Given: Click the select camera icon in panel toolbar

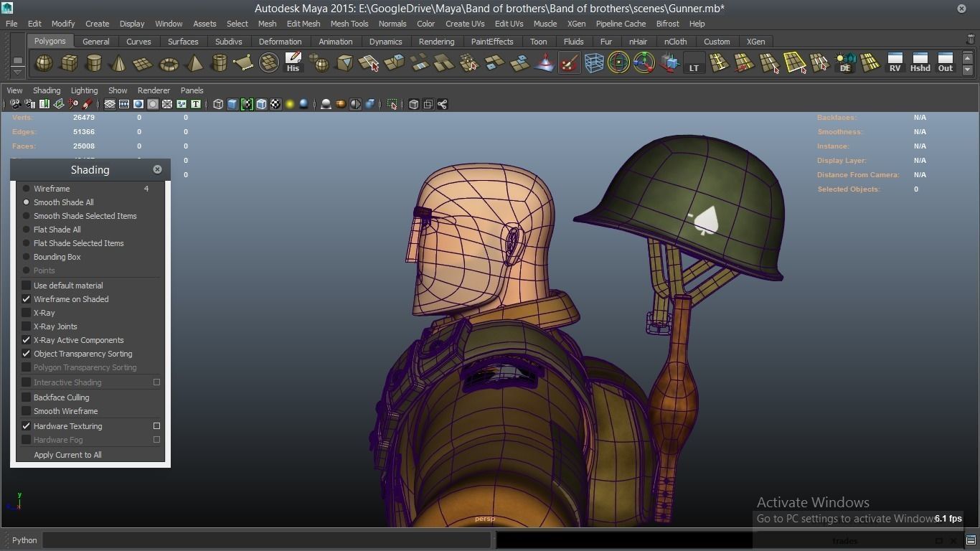Looking at the screenshot, I should tap(15, 105).
